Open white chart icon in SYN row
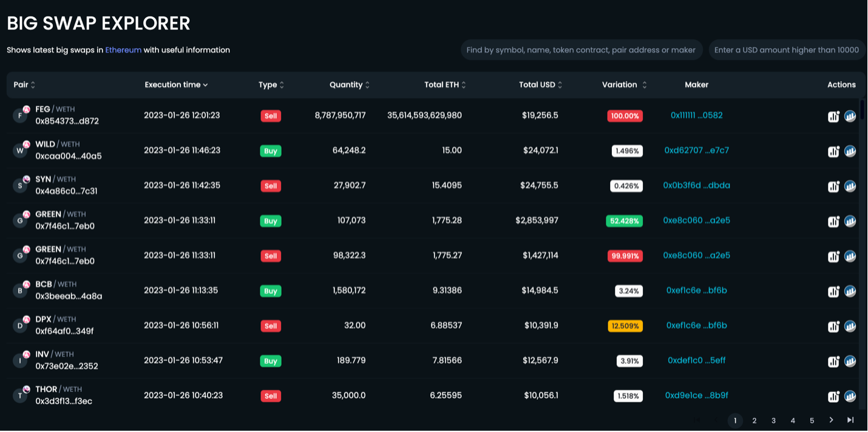The width and height of the screenshot is (868, 432). click(x=833, y=186)
